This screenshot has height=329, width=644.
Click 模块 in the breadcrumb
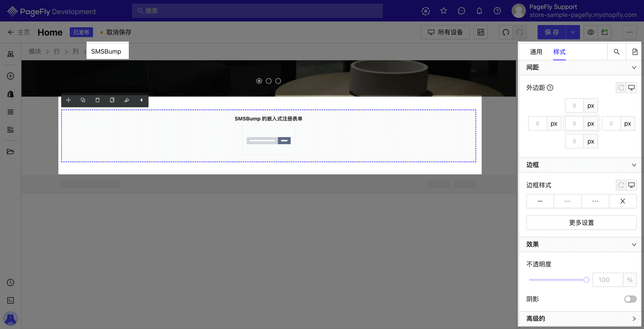[x=35, y=51]
